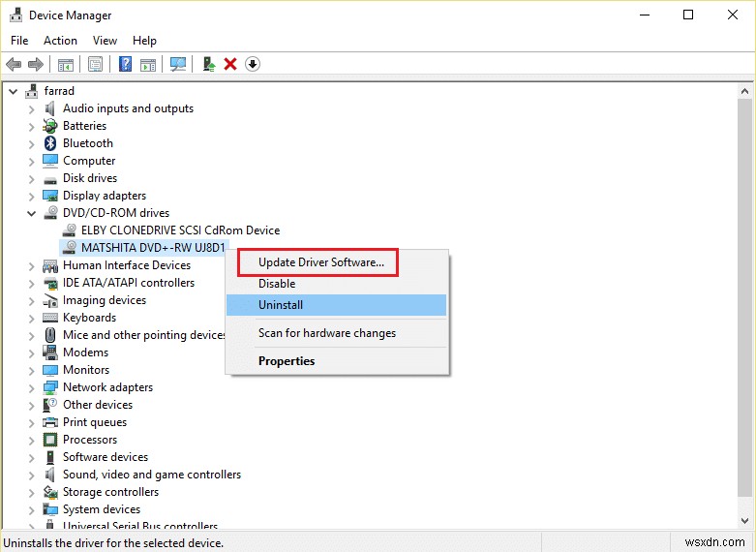Expand the Disk drives category
Image resolution: width=756 pixels, height=552 pixels.
pyautogui.click(x=31, y=179)
